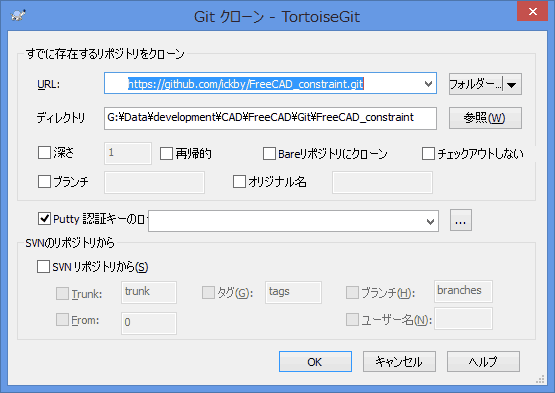This screenshot has width=555, height=393.
Task: Click the trunk text field
Action: point(149,292)
